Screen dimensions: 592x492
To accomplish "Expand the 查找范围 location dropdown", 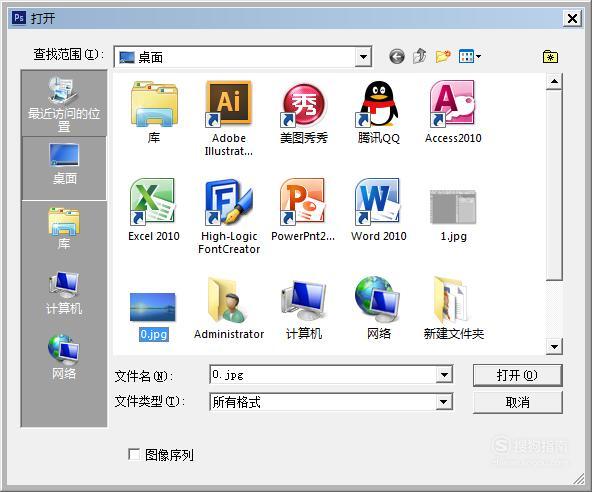I will [363, 57].
